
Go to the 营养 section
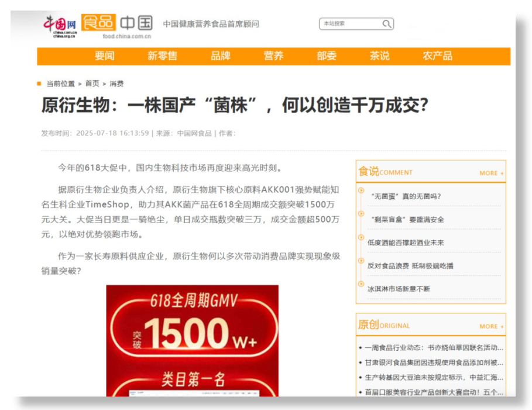point(273,56)
